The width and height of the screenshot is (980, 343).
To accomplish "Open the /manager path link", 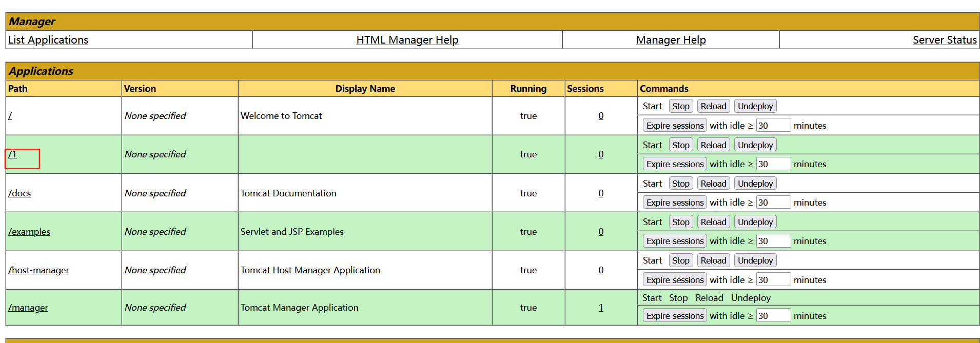I will click(28, 308).
